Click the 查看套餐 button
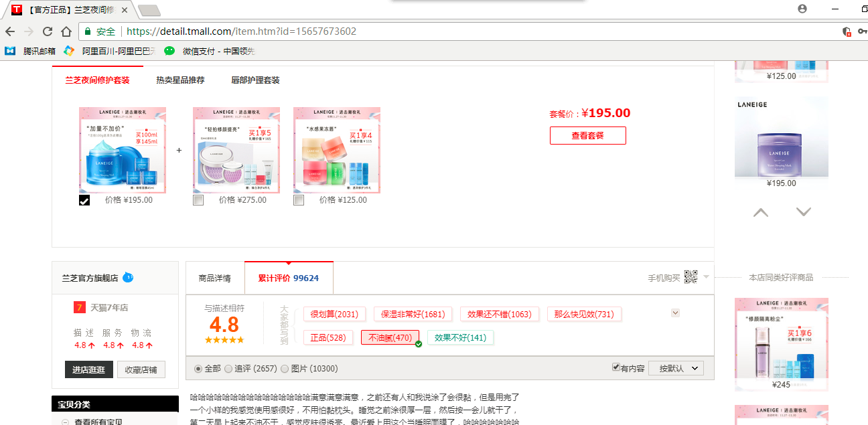 click(588, 135)
